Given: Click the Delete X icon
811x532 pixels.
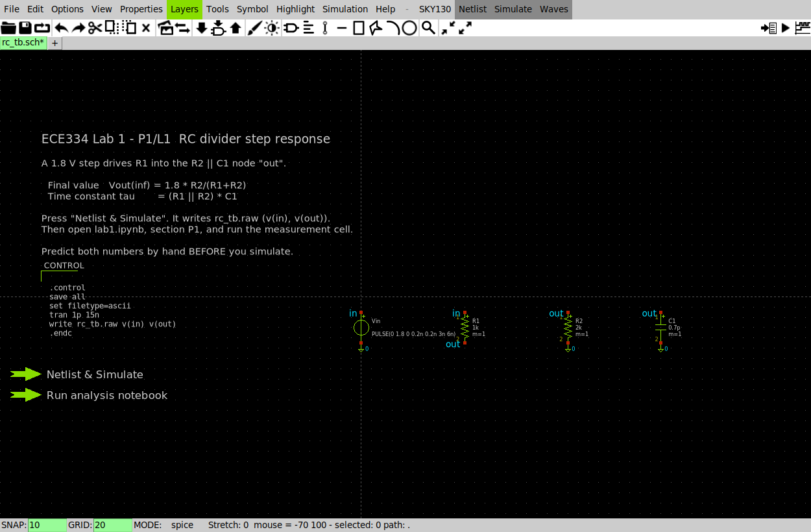Looking at the screenshot, I should [x=146, y=28].
